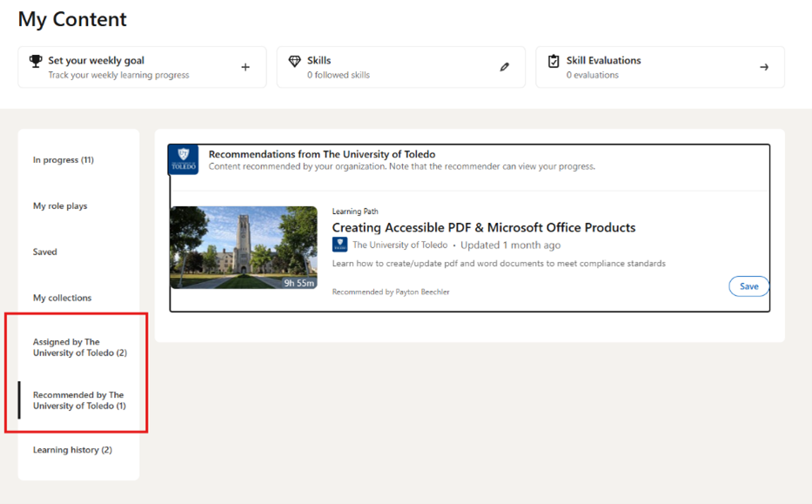This screenshot has width=812, height=504.
Task: Open My role plays section
Action: (x=60, y=205)
